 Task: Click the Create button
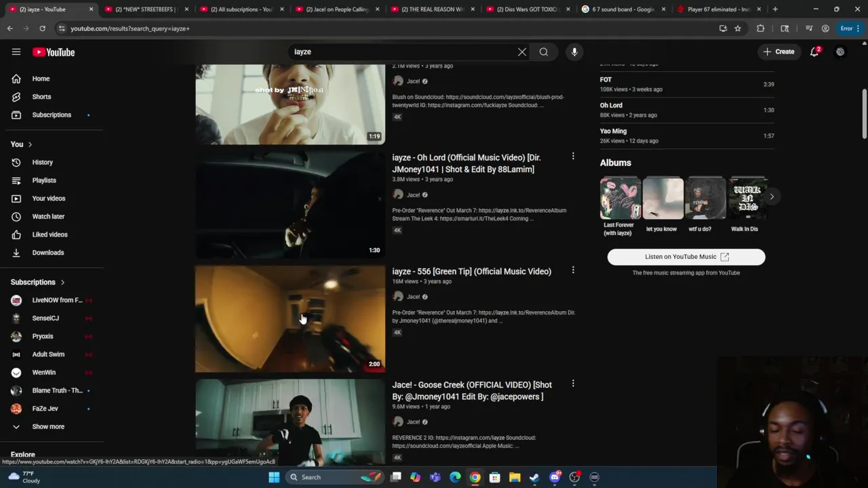(x=778, y=52)
